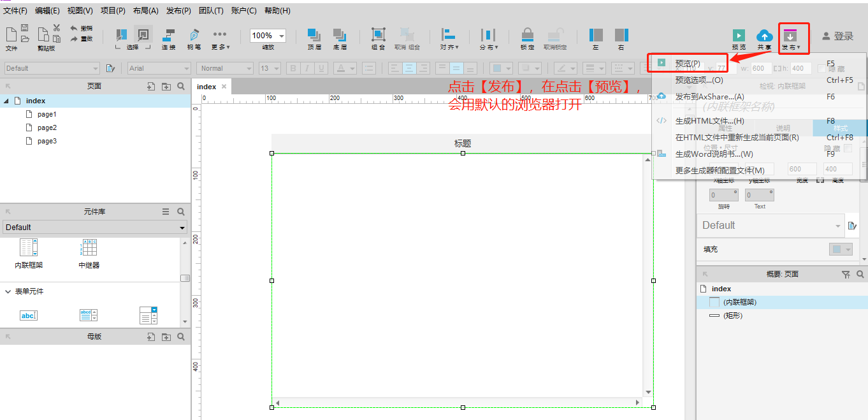Add a page in 页面 panel
The height and width of the screenshot is (420, 868).
coord(151,86)
